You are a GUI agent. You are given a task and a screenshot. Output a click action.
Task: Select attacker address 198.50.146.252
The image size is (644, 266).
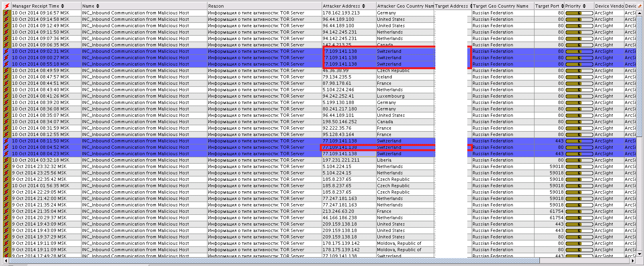pos(340,122)
